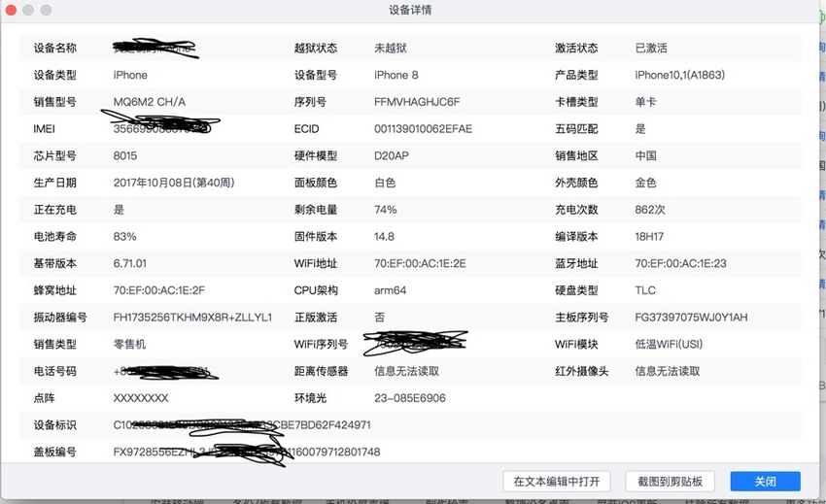
Task: Select WiFi address 70:EF:00:AC:1E:2E
Action: 420,263
